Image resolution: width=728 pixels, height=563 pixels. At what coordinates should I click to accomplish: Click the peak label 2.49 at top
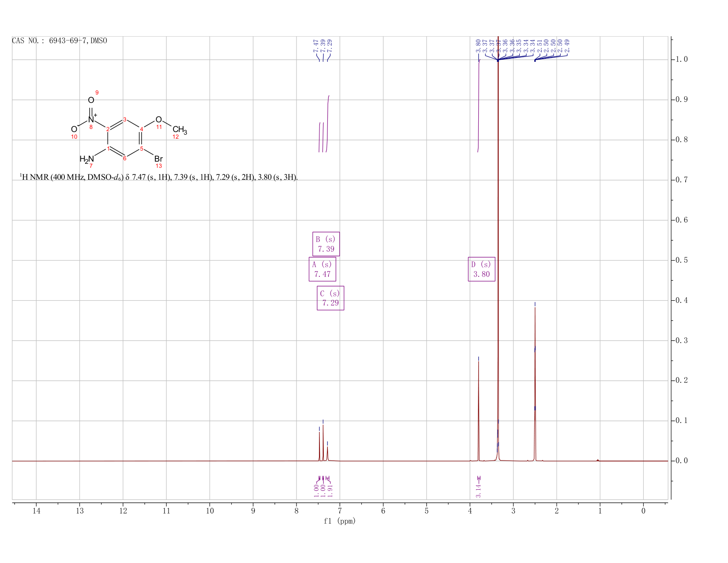(x=567, y=46)
